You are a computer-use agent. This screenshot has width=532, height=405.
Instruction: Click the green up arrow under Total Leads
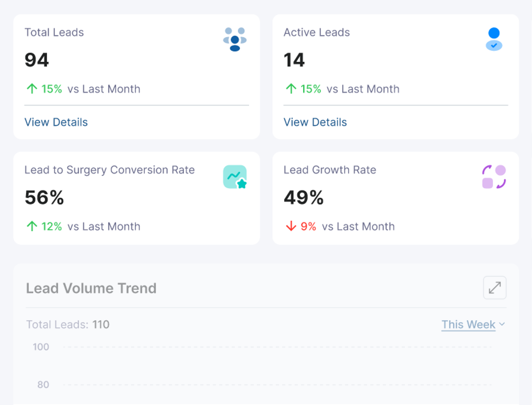[32, 89]
